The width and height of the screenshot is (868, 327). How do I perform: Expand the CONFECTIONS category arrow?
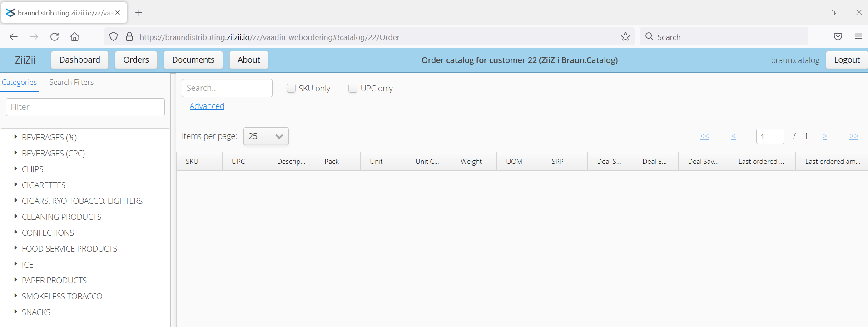pos(15,232)
